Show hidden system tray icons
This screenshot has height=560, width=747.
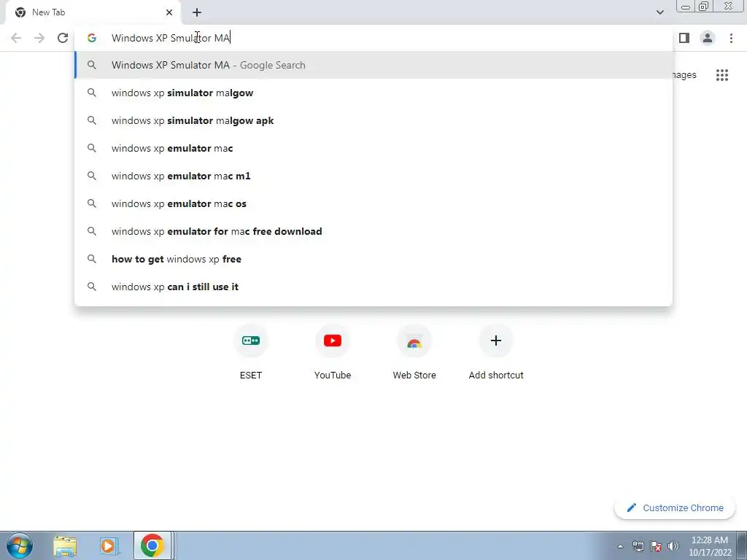point(620,546)
